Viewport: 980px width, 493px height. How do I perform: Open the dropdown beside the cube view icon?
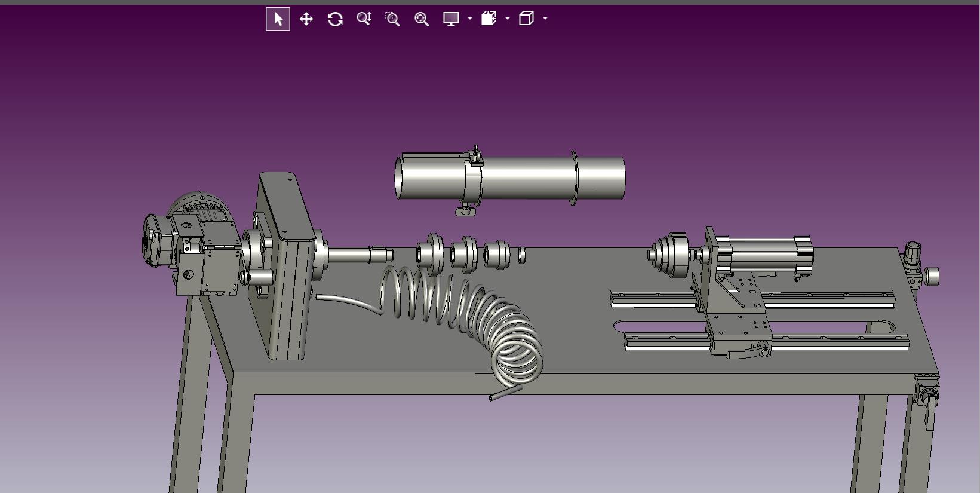pyautogui.click(x=545, y=19)
